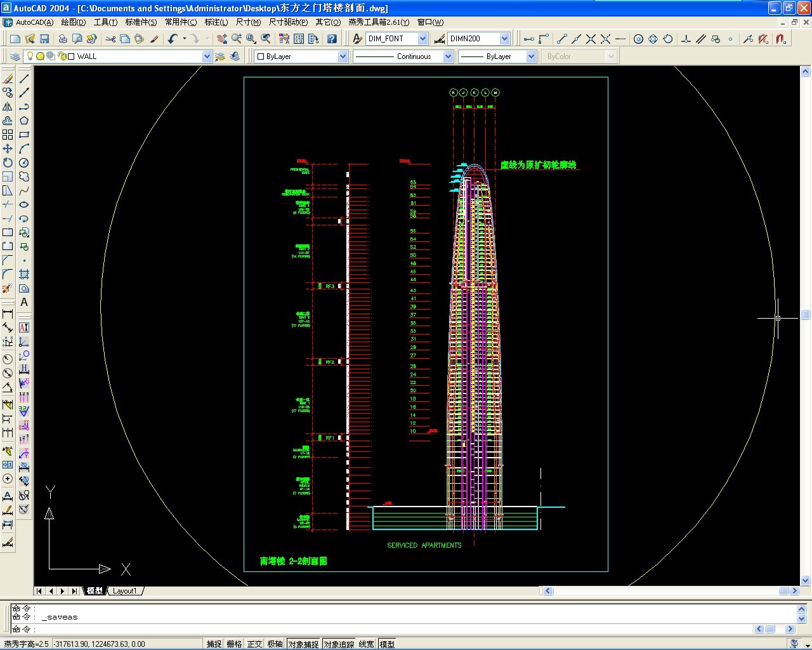Open the ByLayer lineweight dropdown

coord(532,56)
